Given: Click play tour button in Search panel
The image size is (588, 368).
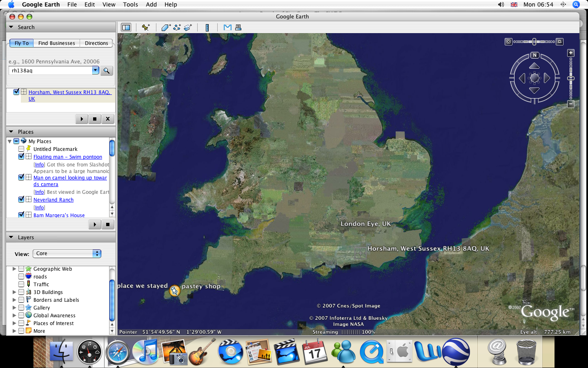Looking at the screenshot, I should point(82,119).
